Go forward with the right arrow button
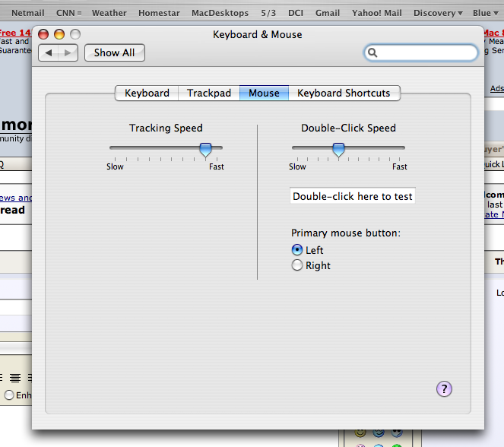This screenshot has height=447, width=504. pyautogui.click(x=68, y=52)
